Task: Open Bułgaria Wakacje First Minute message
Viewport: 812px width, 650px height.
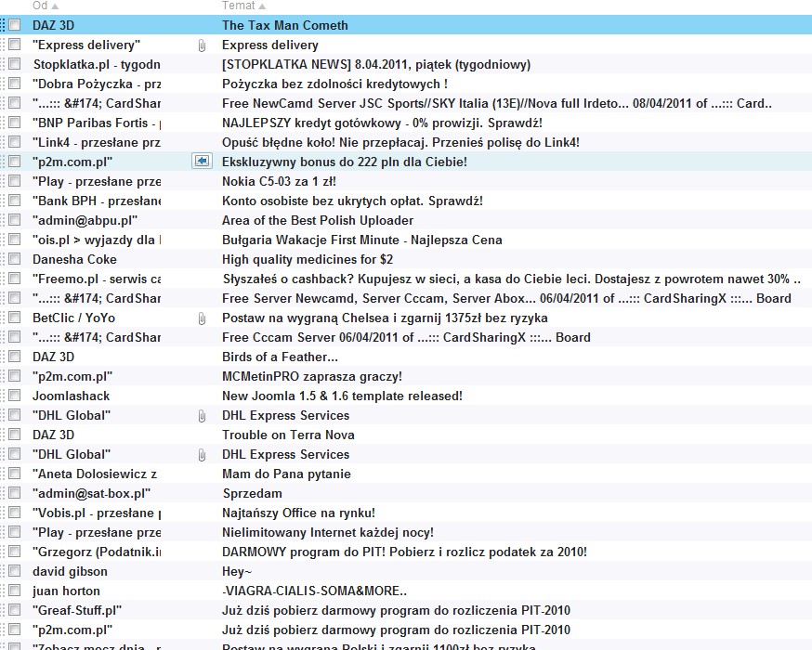Action: 362,240
